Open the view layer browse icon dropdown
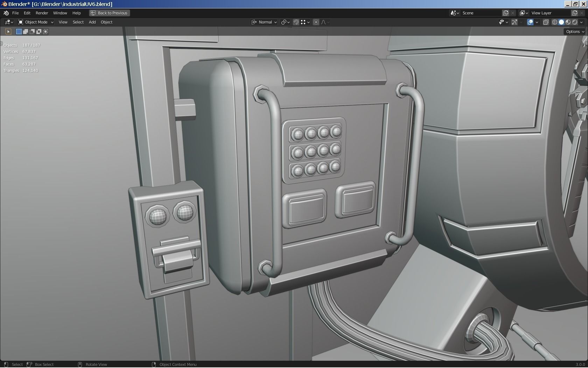This screenshot has width=588, height=368. coord(524,13)
